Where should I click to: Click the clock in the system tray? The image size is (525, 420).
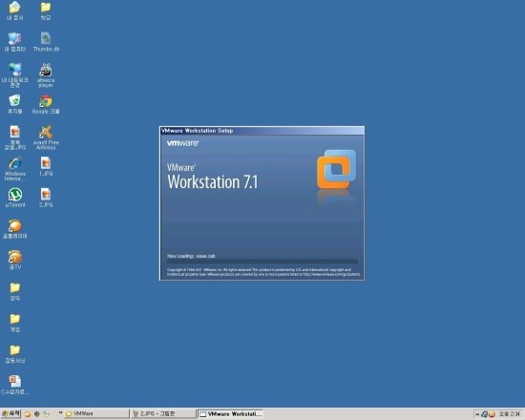(x=510, y=414)
